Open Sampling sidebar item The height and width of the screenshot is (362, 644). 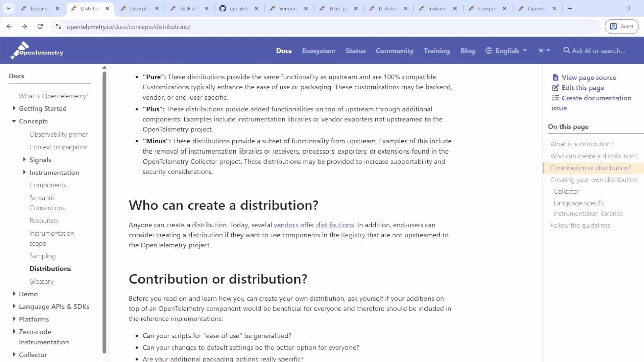pyautogui.click(x=42, y=256)
